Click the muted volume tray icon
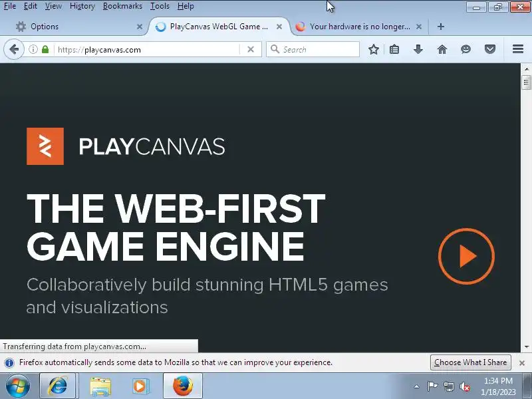The width and height of the screenshot is (532, 399). coord(465,386)
